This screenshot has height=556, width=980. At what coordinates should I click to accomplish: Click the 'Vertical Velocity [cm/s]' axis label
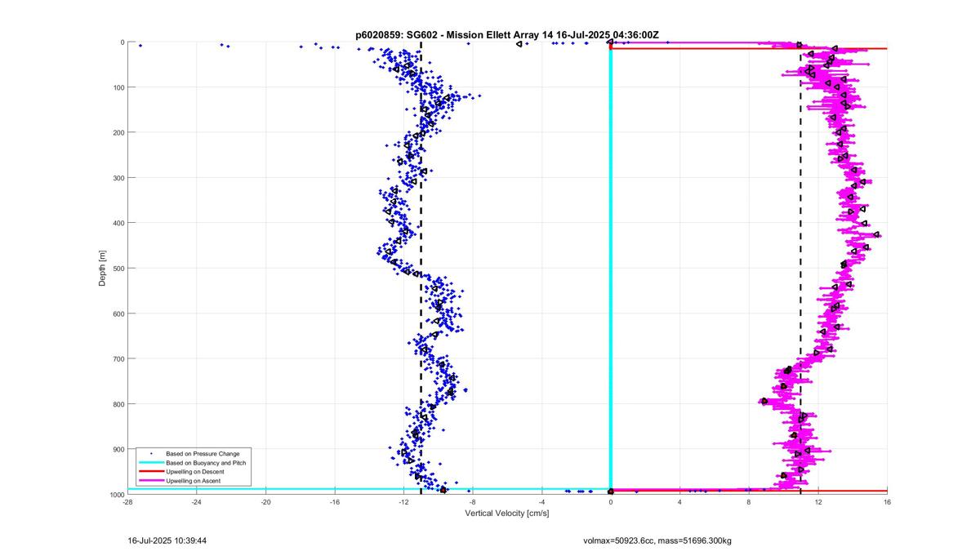click(507, 514)
